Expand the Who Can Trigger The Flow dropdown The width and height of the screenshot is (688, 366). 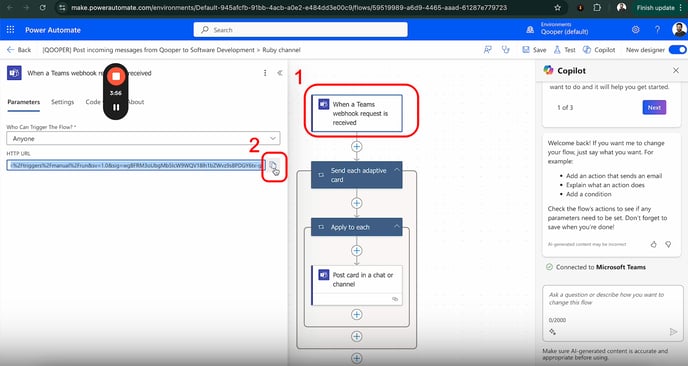pyautogui.click(x=143, y=138)
